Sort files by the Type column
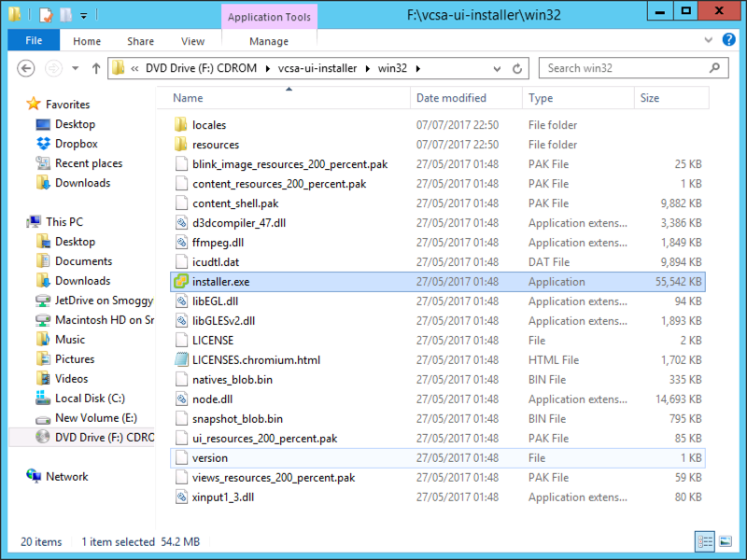The image size is (747, 560). pyautogui.click(x=578, y=98)
